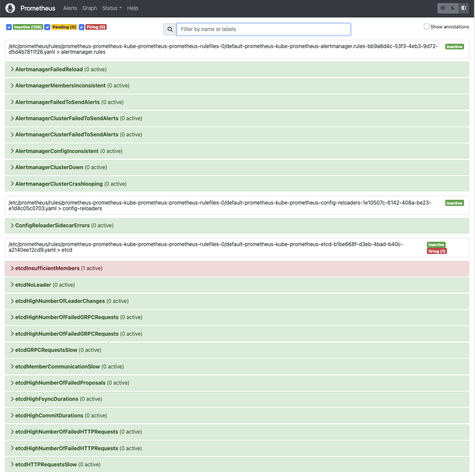The height and width of the screenshot is (476, 475).
Task: Click the etcd group file path
Action: [206, 247]
